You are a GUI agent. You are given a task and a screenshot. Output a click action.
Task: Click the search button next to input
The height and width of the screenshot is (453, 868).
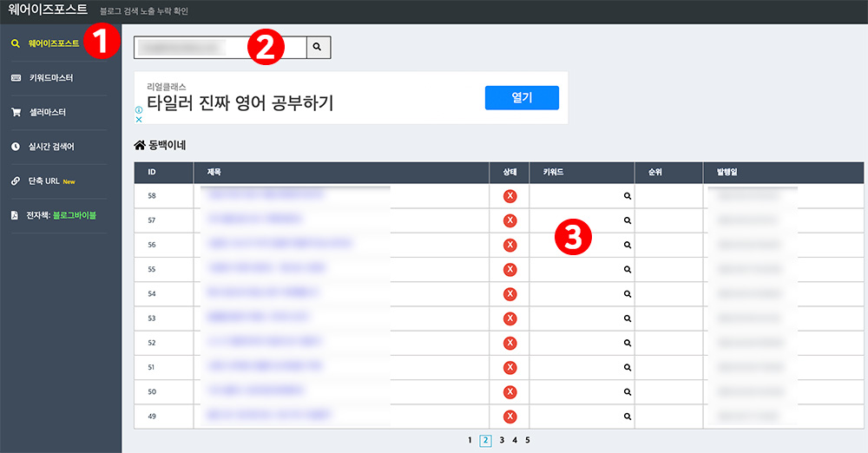click(x=318, y=48)
